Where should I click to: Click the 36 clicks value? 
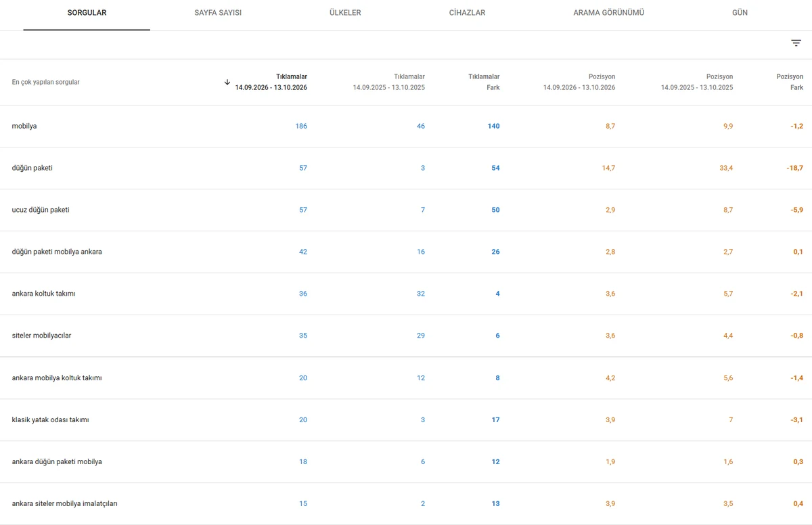[303, 294]
